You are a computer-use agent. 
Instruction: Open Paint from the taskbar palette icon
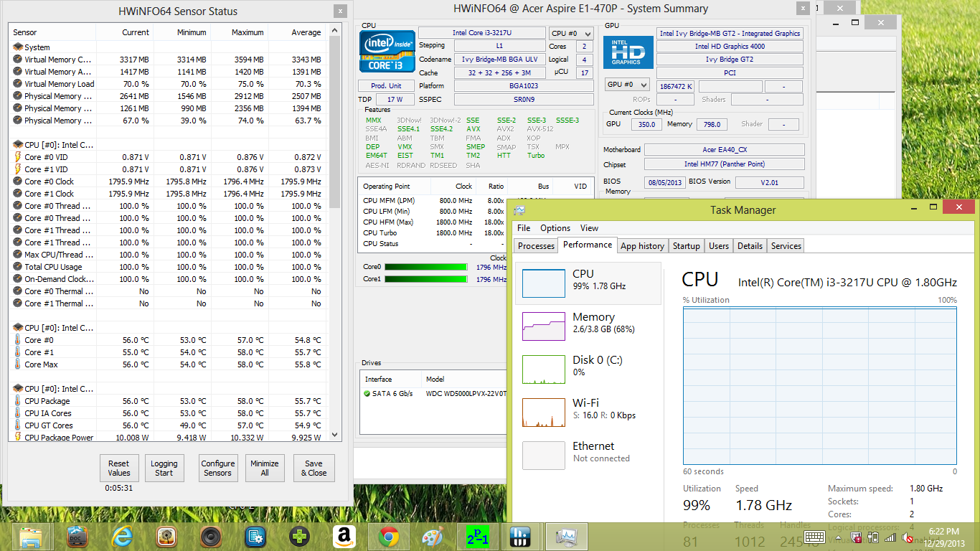[433, 537]
